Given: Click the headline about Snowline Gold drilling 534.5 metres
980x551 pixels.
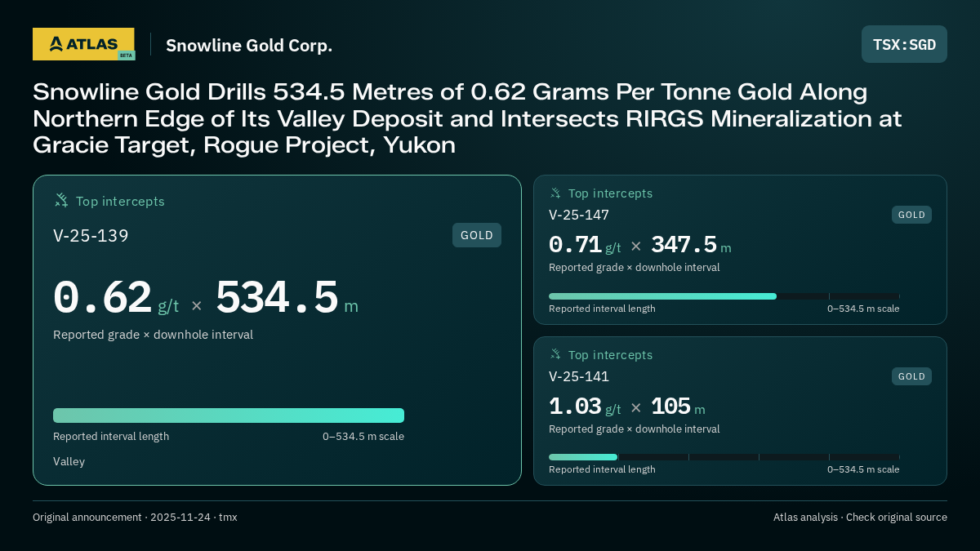Looking at the screenshot, I should click(467, 118).
